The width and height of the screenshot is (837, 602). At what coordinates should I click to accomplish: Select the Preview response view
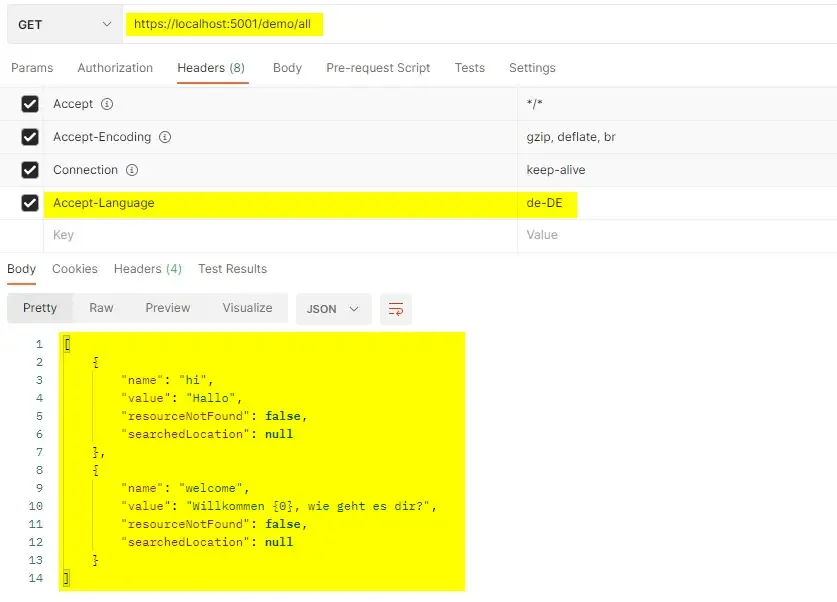click(x=167, y=308)
